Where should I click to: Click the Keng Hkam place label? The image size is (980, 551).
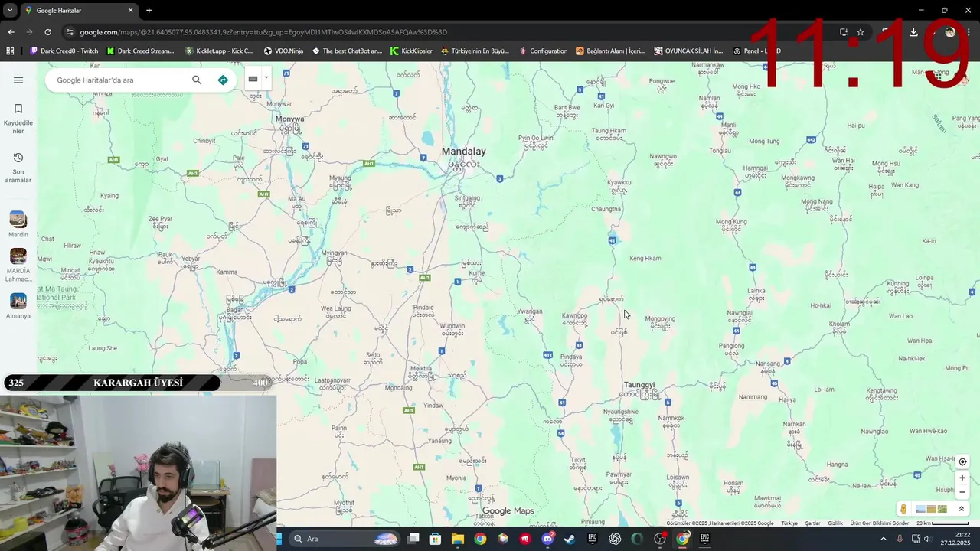(x=645, y=259)
